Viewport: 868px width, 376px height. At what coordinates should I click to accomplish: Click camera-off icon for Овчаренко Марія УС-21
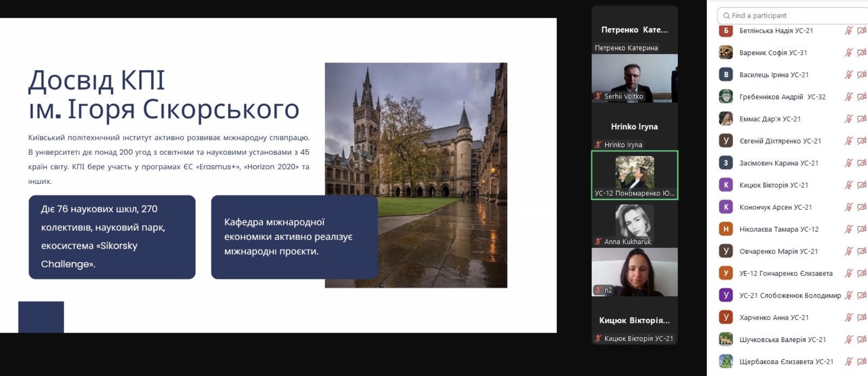(x=862, y=251)
